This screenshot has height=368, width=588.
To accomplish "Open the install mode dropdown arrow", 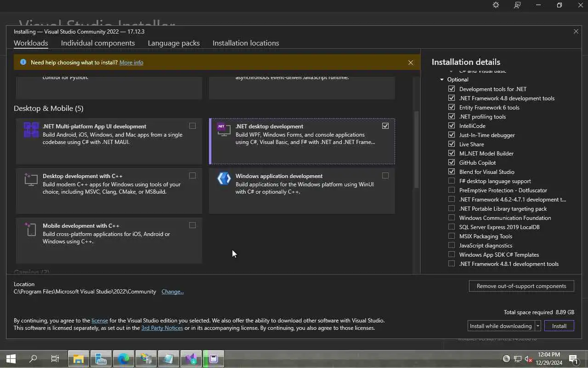I will (537, 326).
